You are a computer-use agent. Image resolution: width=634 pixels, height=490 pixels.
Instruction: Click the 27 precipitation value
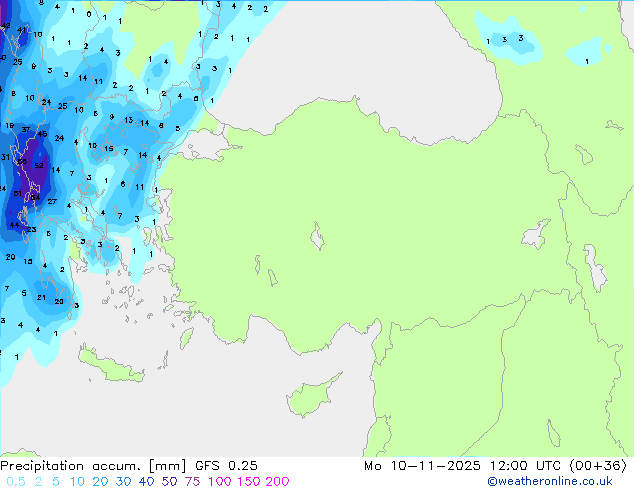[x=52, y=201]
